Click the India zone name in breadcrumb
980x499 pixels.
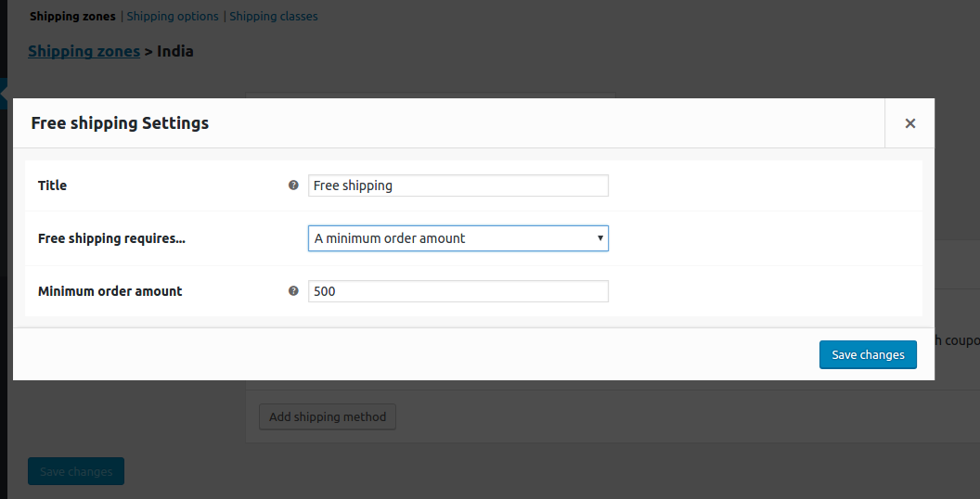175,51
